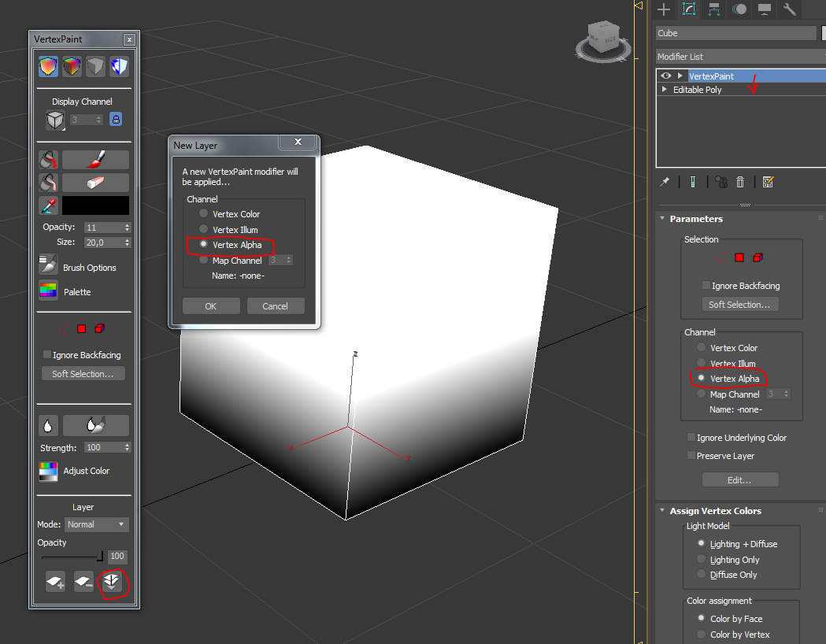Create a new layer via circled New Layer icon
This screenshot has width=826, height=644.
click(113, 583)
